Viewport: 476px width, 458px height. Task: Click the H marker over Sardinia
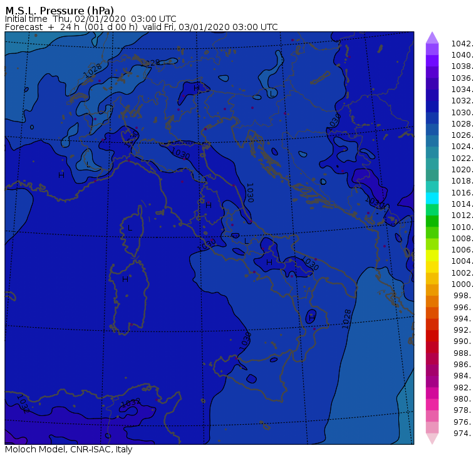(125, 279)
